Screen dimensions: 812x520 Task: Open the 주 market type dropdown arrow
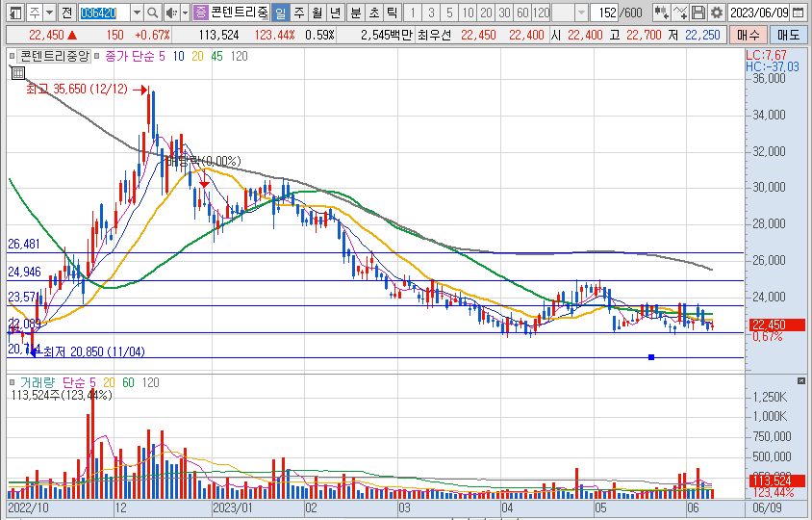50,13
